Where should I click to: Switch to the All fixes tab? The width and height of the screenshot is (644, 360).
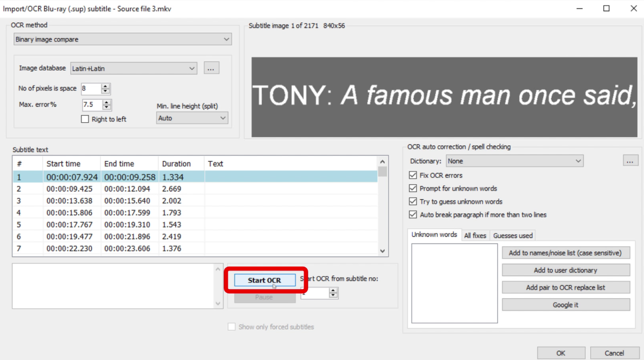[475, 236]
